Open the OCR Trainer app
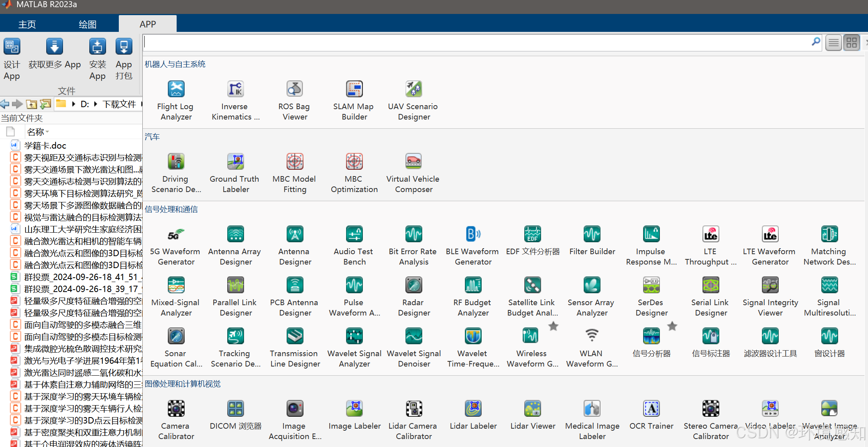868x447 pixels. click(651, 415)
